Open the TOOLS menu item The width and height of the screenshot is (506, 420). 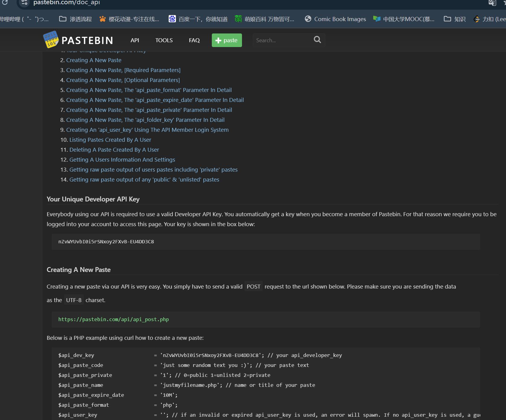coord(164,40)
